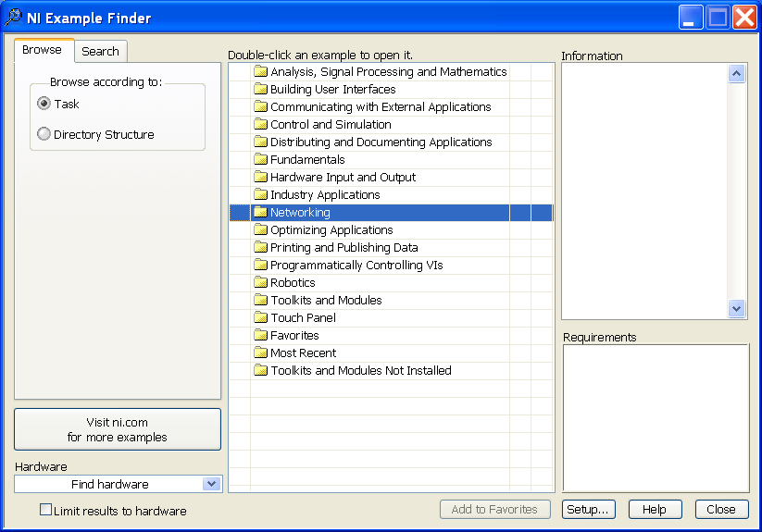Image resolution: width=762 pixels, height=532 pixels.
Task: Click the NI Example Finder title bar icon
Action: click(14, 18)
